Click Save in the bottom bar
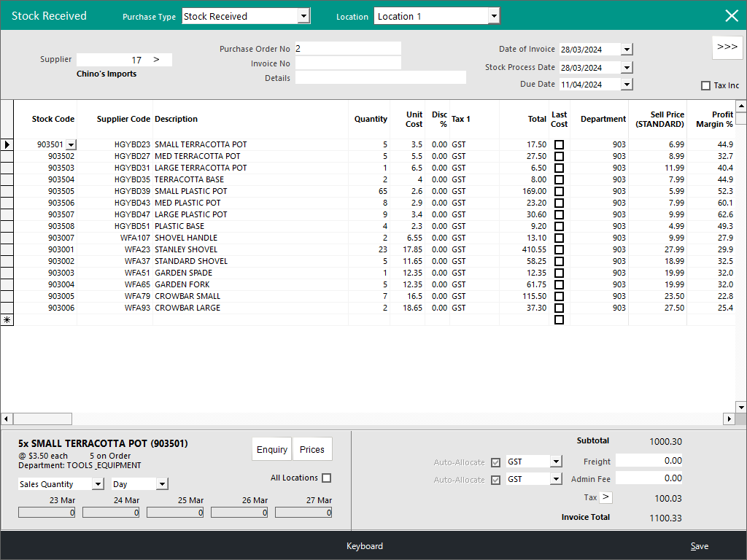The image size is (747, 560). (699, 546)
